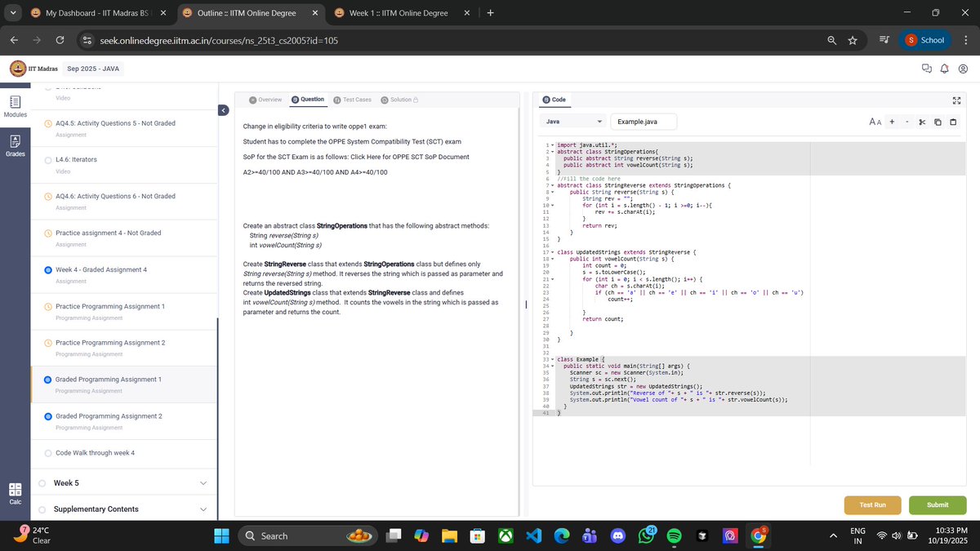Open Spotify from the taskbar
Image resolution: width=980 pixels, height=551 pixels.
(x=674, y=535)
